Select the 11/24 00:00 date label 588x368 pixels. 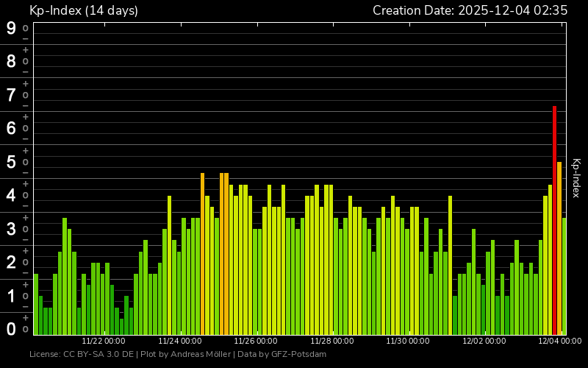click(179, 341)
